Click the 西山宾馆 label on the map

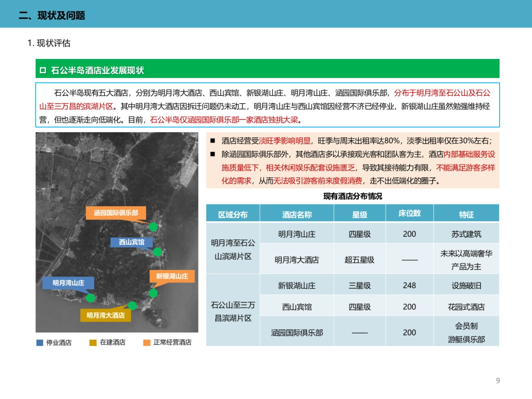[x=132, y=242]
